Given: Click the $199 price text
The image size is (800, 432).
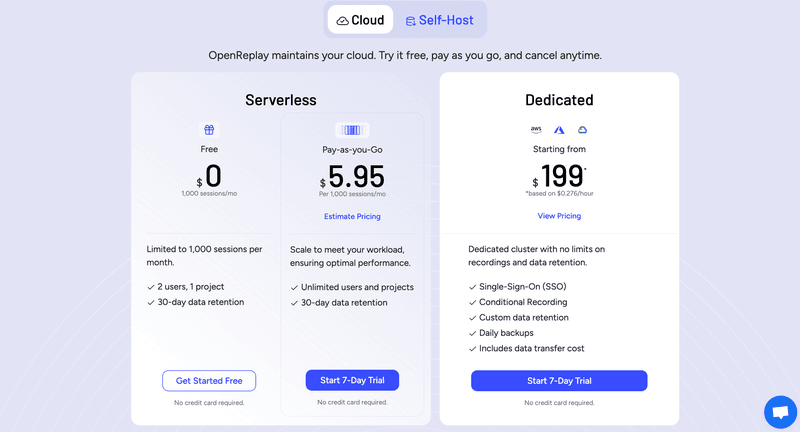Looking at the screenshot, I should point(559,176).
